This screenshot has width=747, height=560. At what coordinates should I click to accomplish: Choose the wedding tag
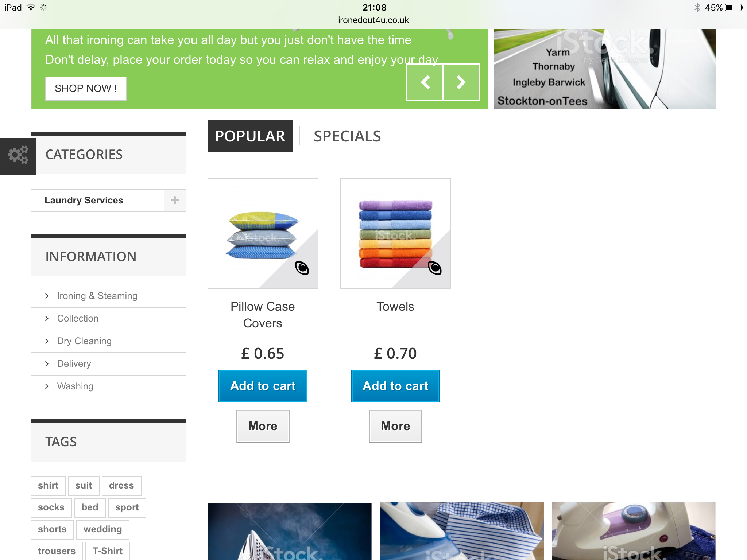click(103, 529)
